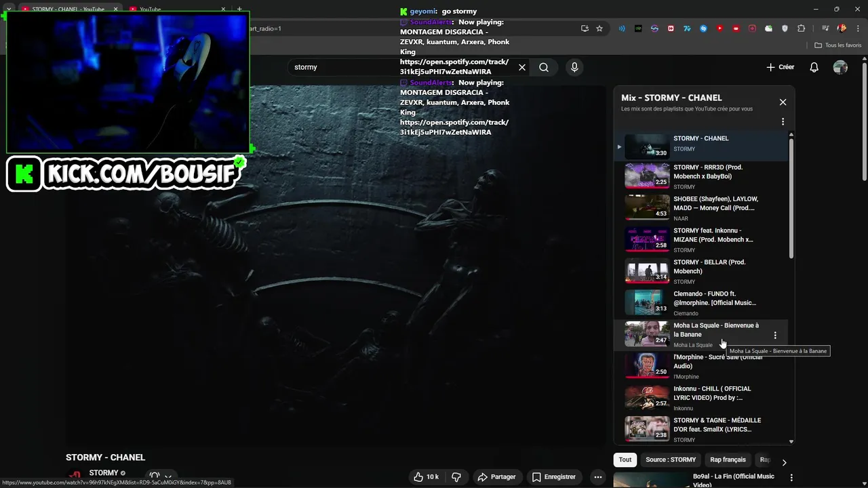Click the Bo9al - La Fin title text
The image size is (868, 488).
733,480
